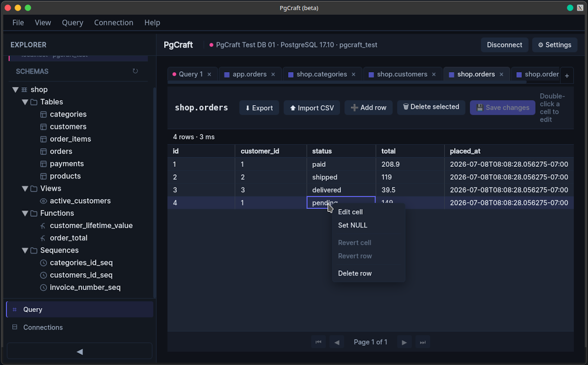Select the orders table in explorer
The image size is (588, 365).
(61, 152)
